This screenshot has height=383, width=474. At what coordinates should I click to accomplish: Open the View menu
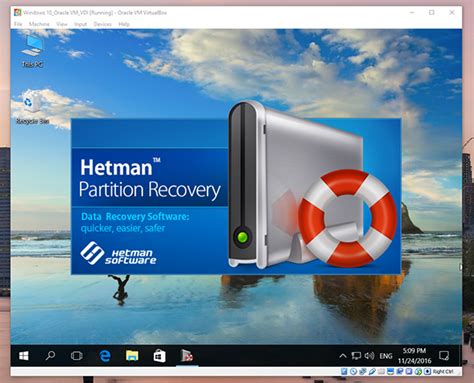coord(62,24)
